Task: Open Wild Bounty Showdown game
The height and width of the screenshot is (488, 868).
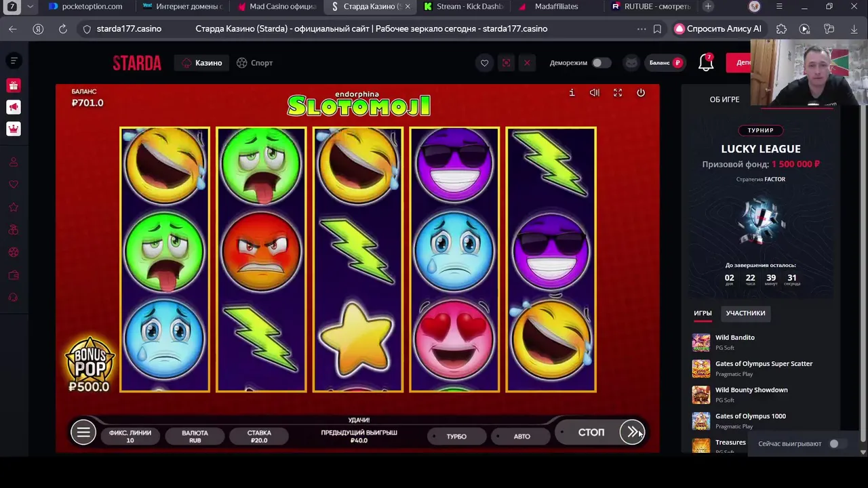Action: [x=751, y=390]
